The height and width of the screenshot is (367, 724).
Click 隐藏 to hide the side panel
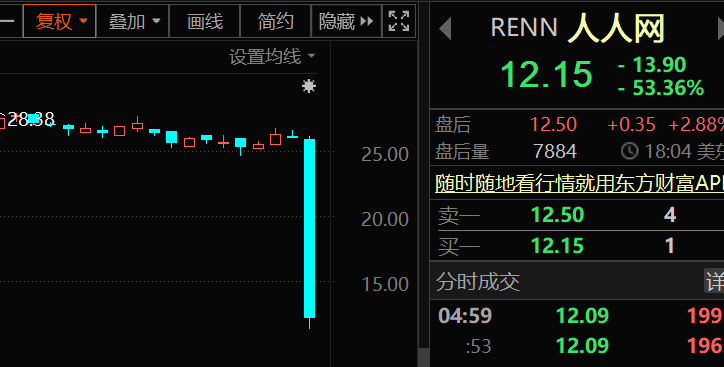[x=346, y=21]
